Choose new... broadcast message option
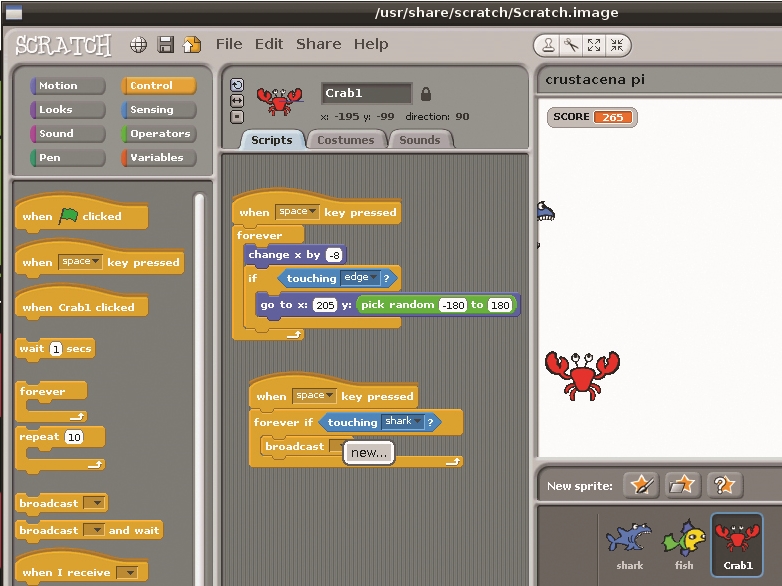This screenshot has width=782, height=586. coord(369,453)
